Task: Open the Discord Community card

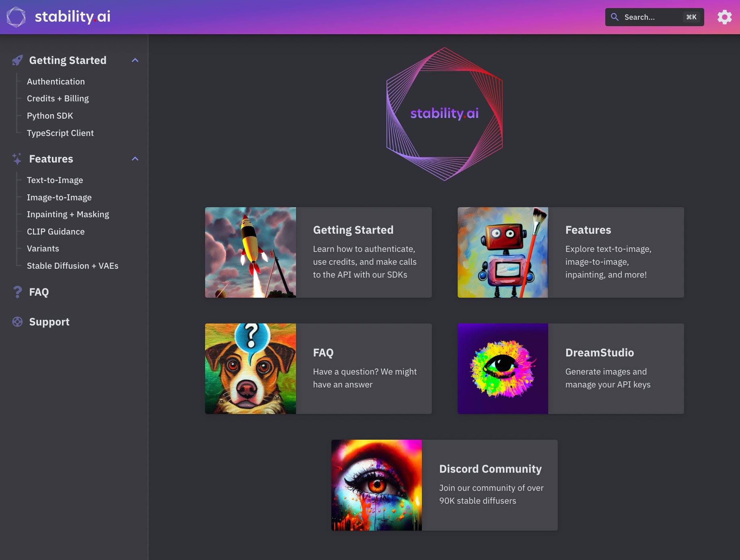Action: (x=444, y=485)
